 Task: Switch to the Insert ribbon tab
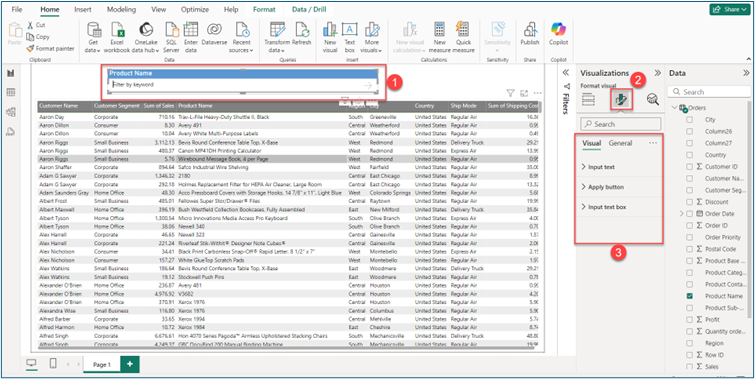pyautogui.click(x=83, y=10)
